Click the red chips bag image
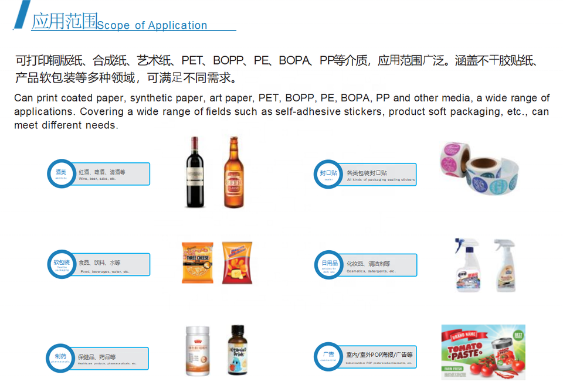Viewport: 563px width, 392px height. point(237,263)
